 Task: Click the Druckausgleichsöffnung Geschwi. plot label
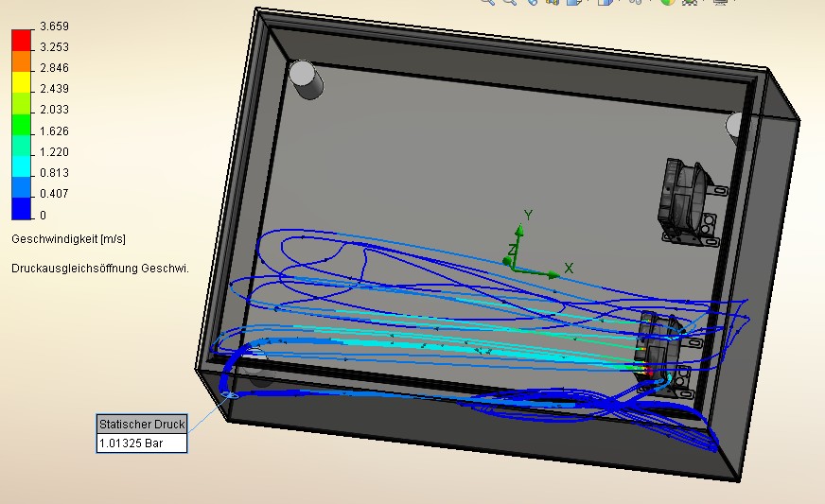point(100,269)
